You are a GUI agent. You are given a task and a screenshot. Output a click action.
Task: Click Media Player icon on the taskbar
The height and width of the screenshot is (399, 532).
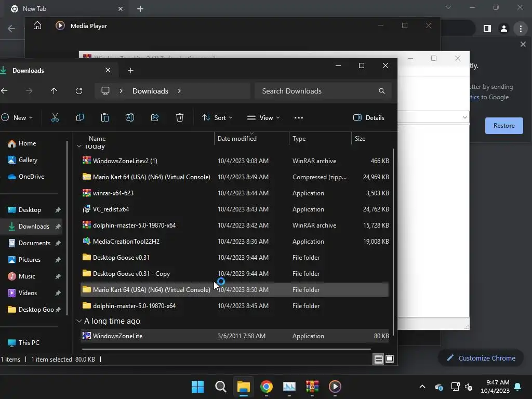tap(335, 387)
